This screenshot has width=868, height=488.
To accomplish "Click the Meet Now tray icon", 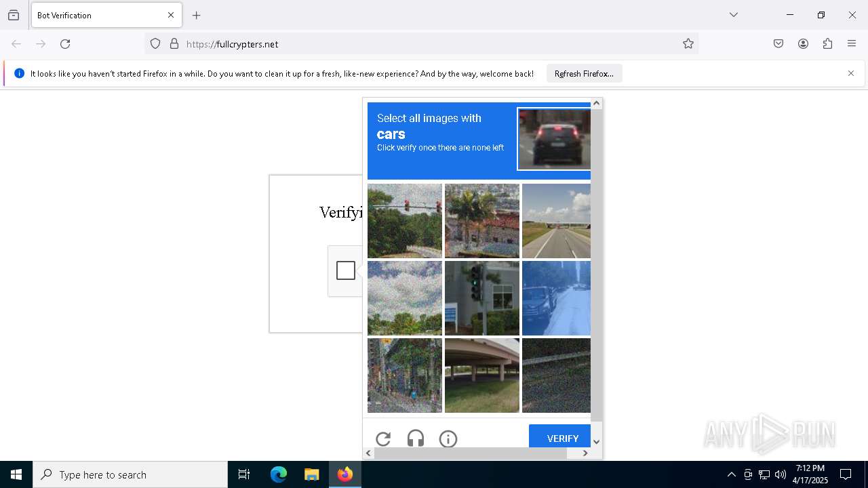I will tap(748, 474).
